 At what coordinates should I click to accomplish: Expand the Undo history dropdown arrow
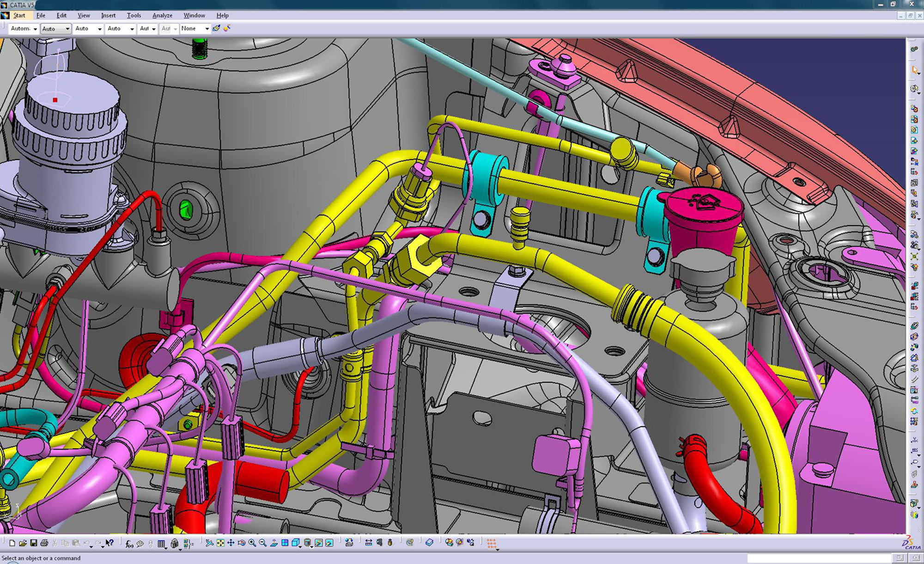[x=91, y=547]
